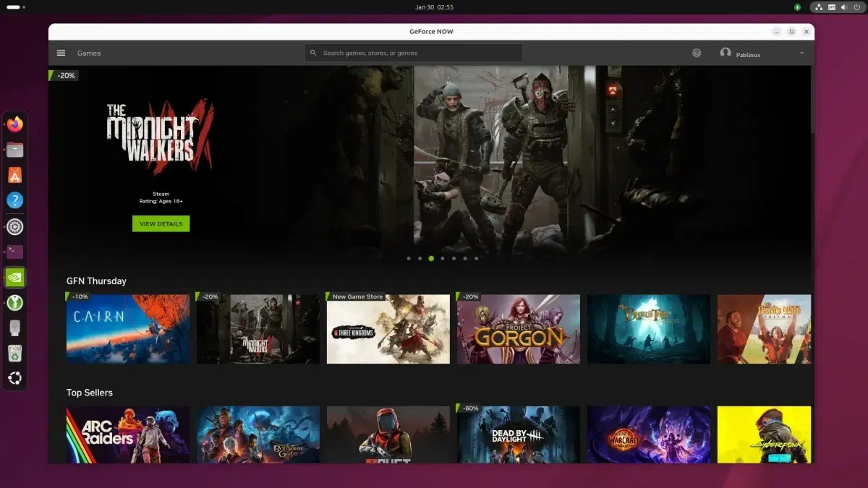868x488 pixels.
Task: Click the GeForce NOW icon in the dock
Action: point(14,277)
